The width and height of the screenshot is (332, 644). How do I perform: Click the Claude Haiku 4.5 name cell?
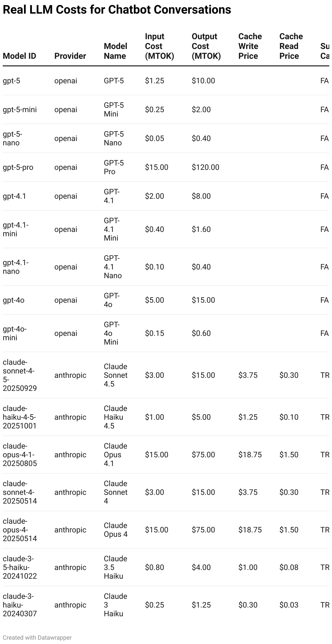[x=115, y=417]
